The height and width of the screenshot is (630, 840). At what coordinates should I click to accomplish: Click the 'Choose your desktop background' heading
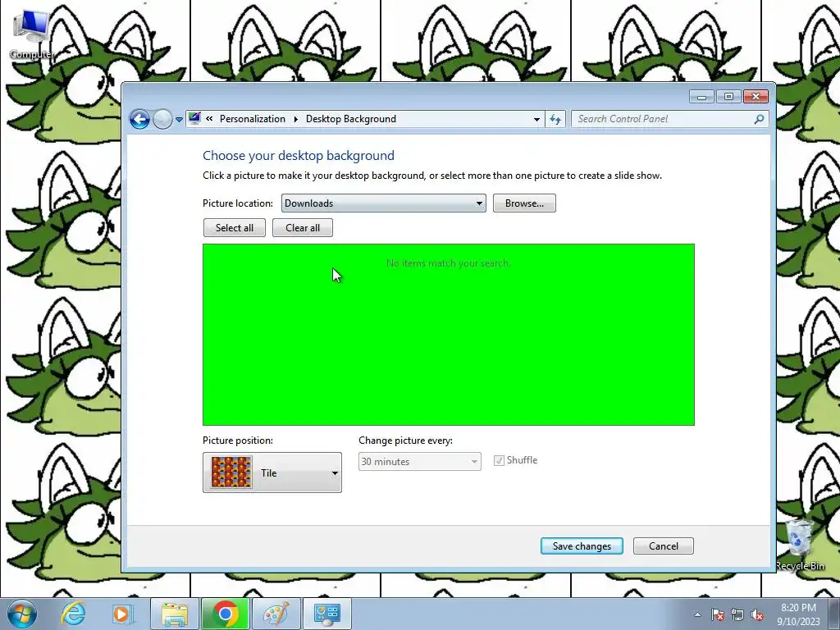point(299,155)
